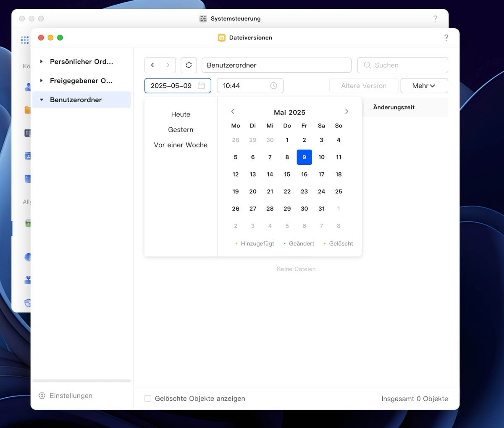This screenshot has height=428, width=504.
Task: Expand the Freigegebener Ordner tree item
Action: 41,81
